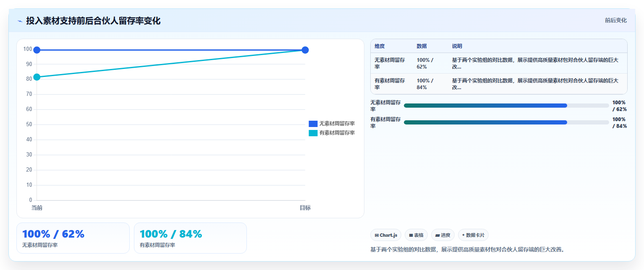This screenshot has height=270, width=644.
Task: Click the 数据卡片 tag
Action: 473,235
